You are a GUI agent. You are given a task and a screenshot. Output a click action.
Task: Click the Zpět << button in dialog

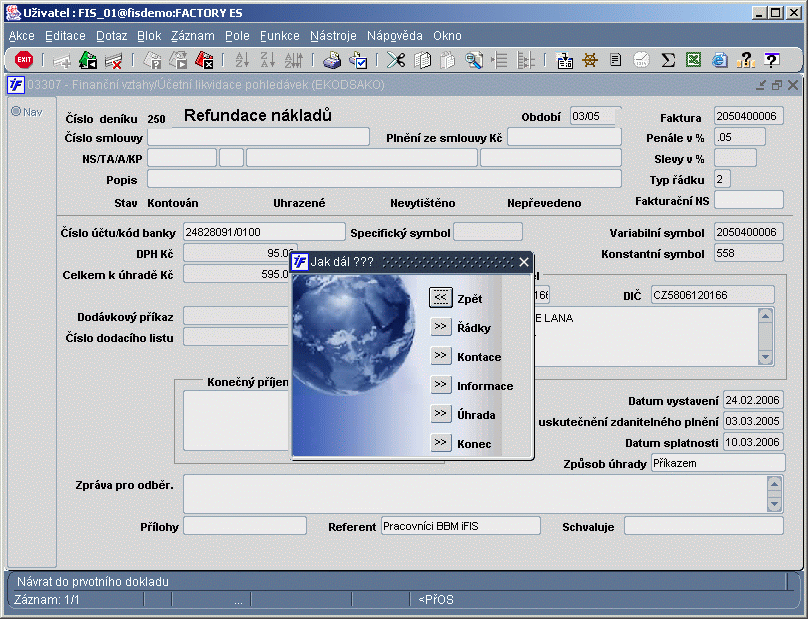point(441,297)
